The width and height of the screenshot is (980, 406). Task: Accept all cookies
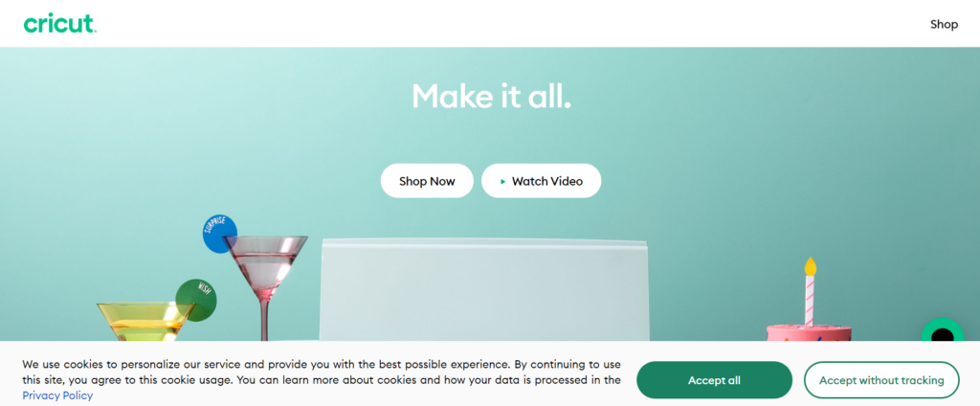[x=714, y=380]
